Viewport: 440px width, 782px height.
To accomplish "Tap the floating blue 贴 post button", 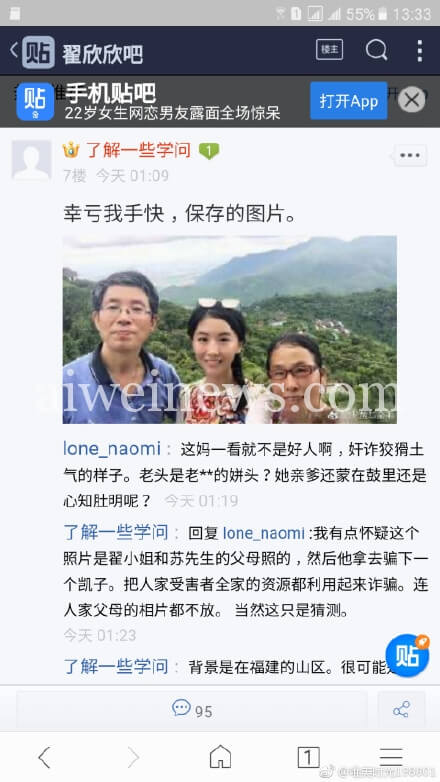I will pos(408,655).
